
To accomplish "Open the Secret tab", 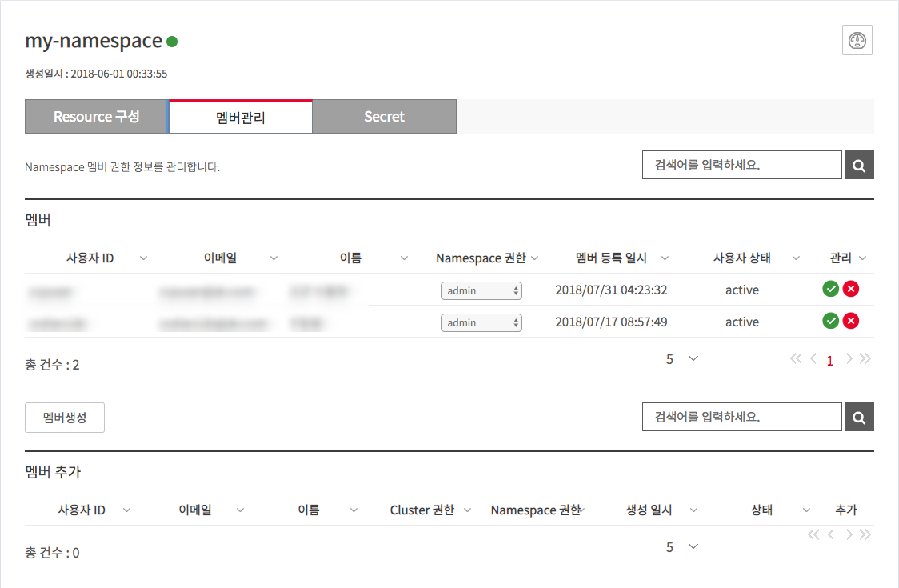I will 385,117.
